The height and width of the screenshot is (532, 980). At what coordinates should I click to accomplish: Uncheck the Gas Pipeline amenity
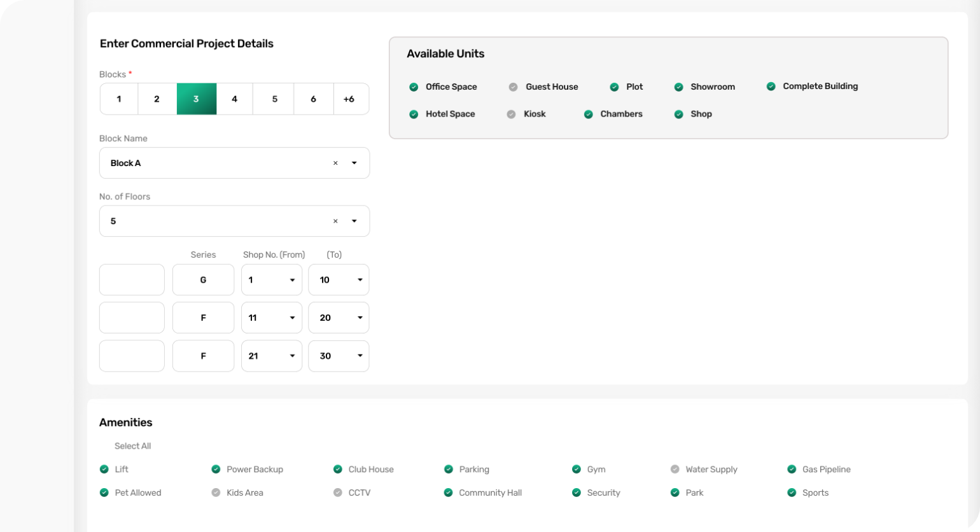(792, 470)
